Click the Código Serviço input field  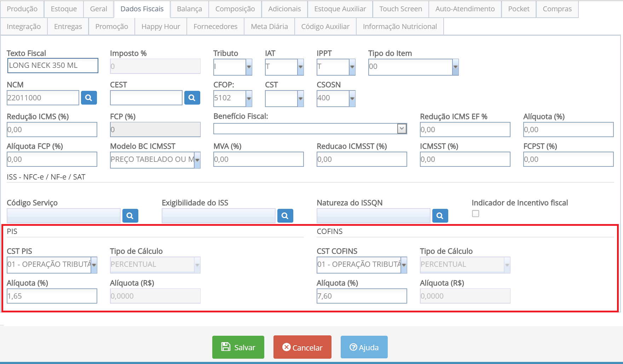coord(64,216)
